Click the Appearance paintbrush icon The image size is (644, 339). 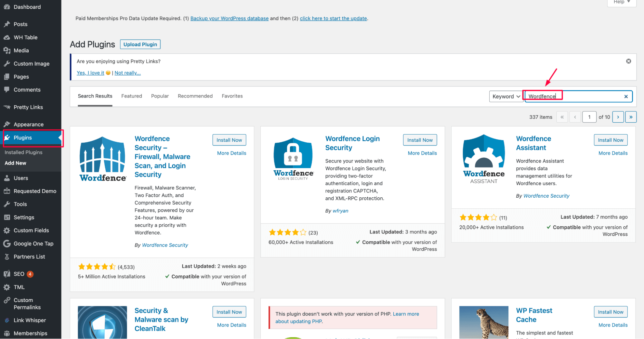click(7, 124)
